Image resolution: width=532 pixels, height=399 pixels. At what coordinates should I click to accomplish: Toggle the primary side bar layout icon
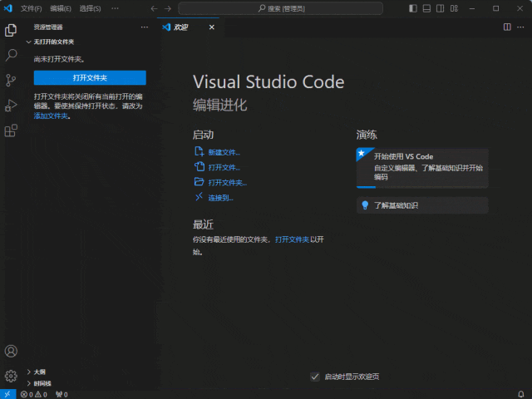413,8
